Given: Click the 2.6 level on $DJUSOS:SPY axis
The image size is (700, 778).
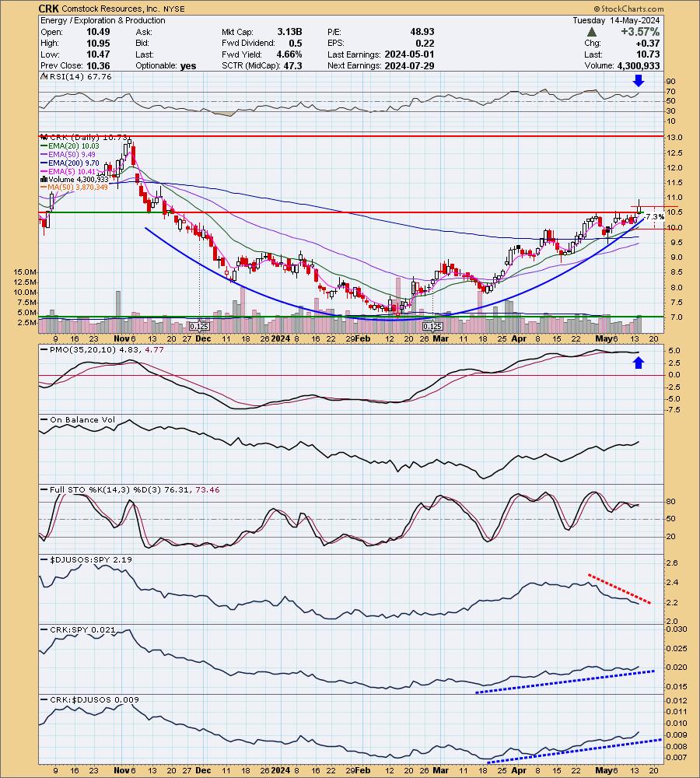Looking at the screenshot, I should coord(672,562).
